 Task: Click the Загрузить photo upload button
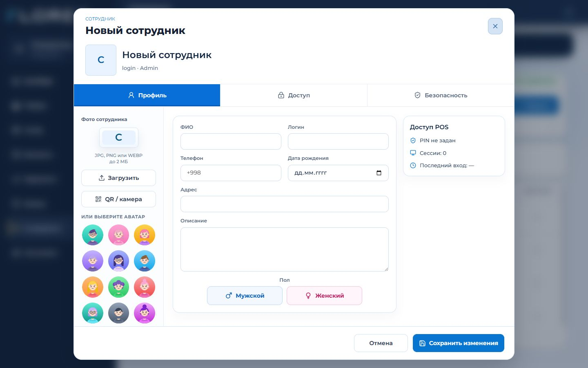coord(118,178)
